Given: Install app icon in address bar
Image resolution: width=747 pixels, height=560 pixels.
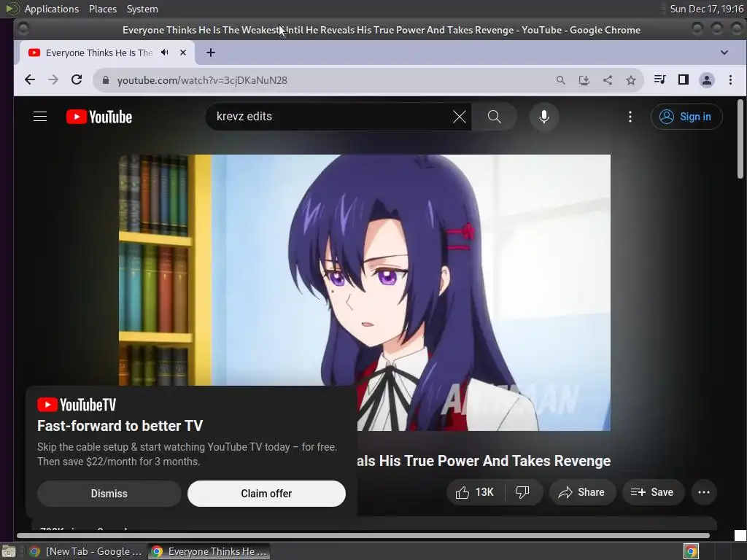Looking at the screenshot, I should coord(584,80).
